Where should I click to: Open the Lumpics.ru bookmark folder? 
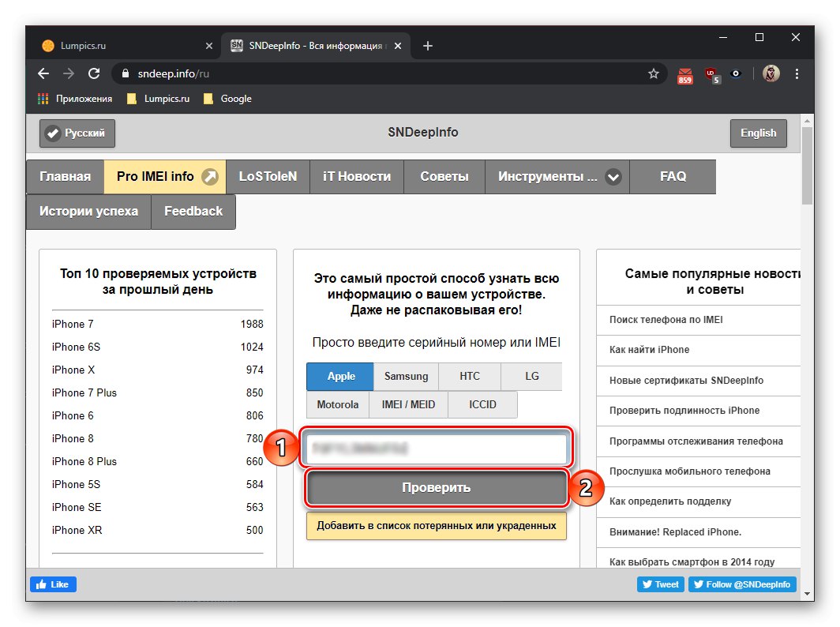(158, 99)
